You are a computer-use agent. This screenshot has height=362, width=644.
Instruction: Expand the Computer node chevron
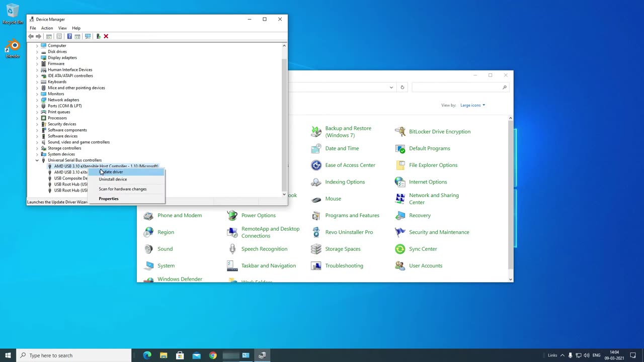coord(37,45)
